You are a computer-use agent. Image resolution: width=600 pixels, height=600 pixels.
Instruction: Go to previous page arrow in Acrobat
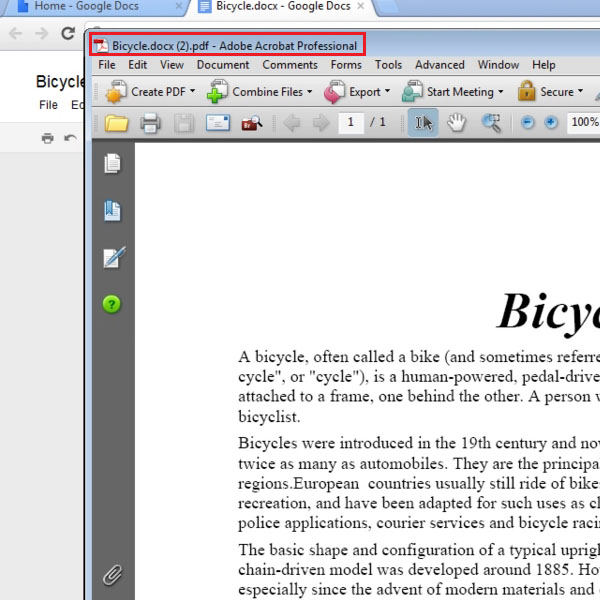[x=292, y=123]
